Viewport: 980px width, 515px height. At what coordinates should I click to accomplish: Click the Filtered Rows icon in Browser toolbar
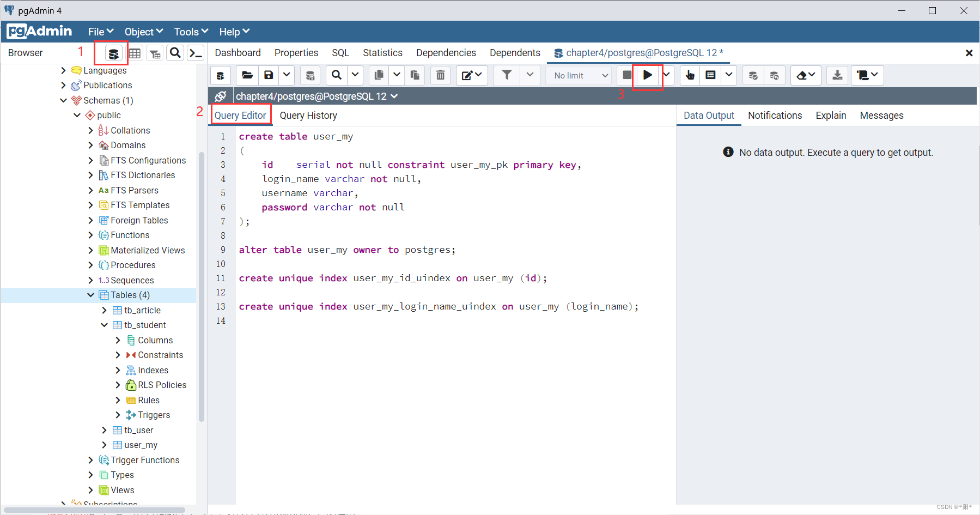pos(155,53)
